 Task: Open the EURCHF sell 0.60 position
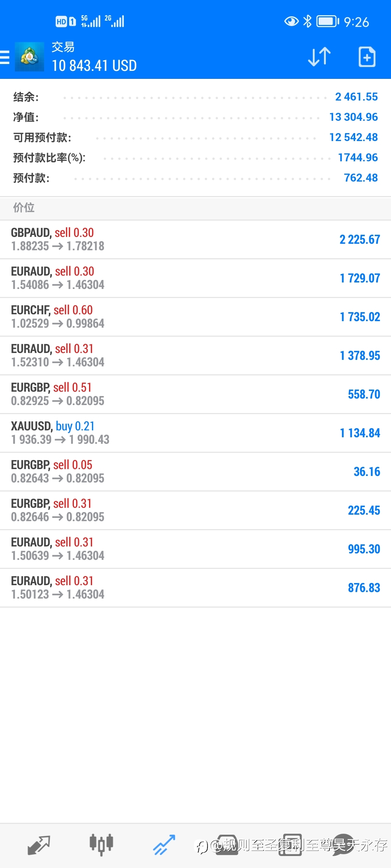[x=195, y=317]
